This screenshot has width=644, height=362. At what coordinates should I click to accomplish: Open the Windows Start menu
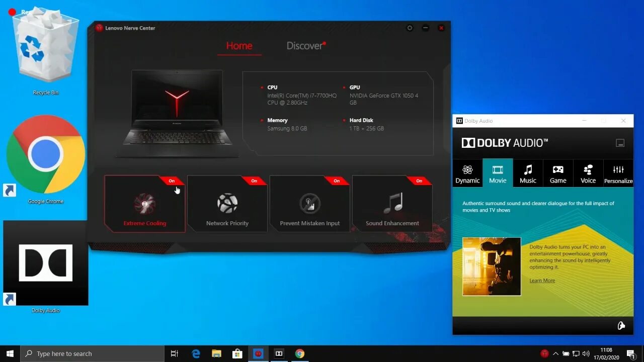pyautogui.click(x=10, y=353)
